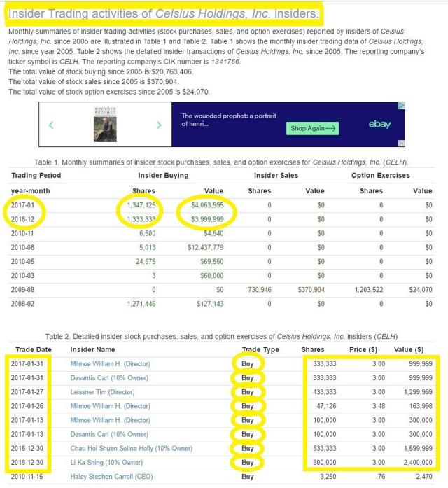
Task: Click the Insider Name column header
Action: tap(92, 349)
